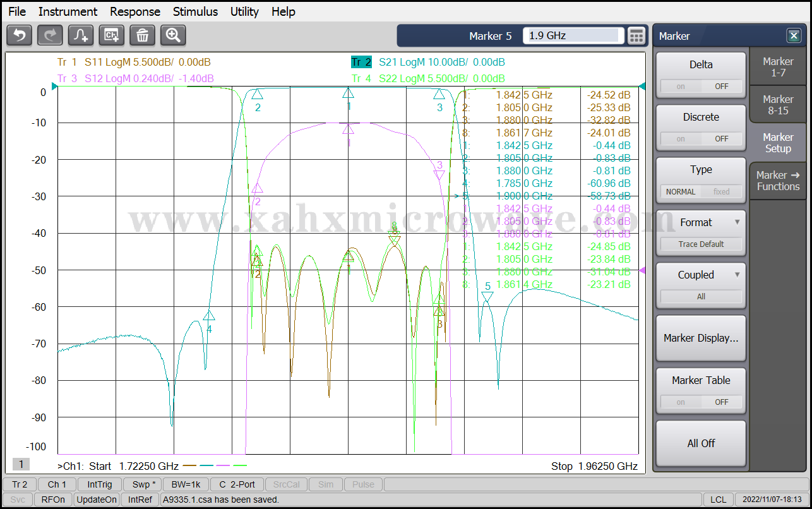Select Tr 3 S12 trace label
This screenshot has width=812, height=509.
[x=136, y=78]
